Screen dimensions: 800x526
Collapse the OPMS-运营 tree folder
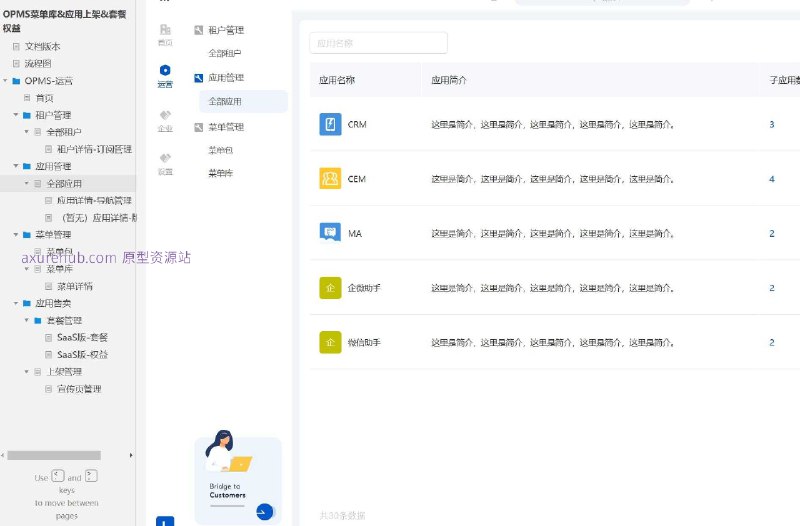(5, 81)
